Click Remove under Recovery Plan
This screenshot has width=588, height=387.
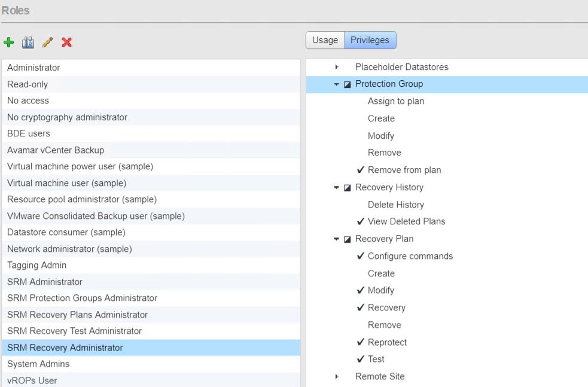click(x=385, y=325)
